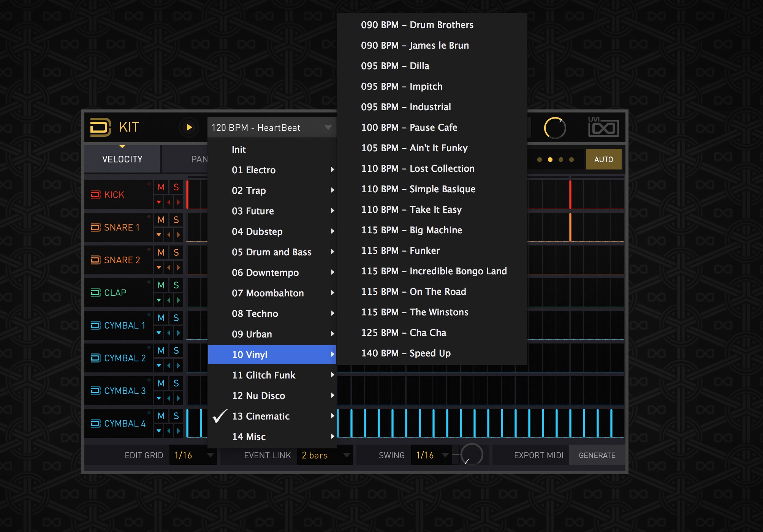Image resolution: width=763 pixels, height=532 pixels.
Task: Shift SNARE 1 pattern left arrow
Action: coord(169,235)
